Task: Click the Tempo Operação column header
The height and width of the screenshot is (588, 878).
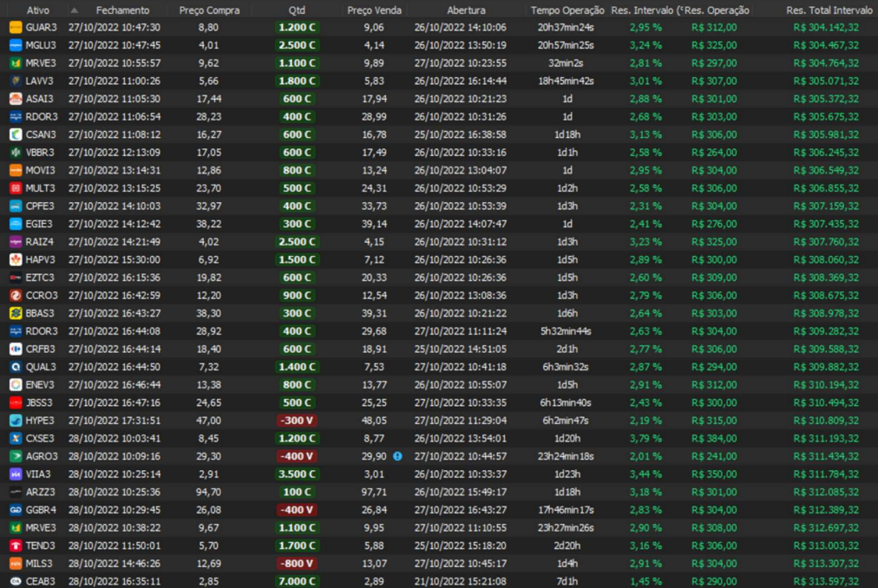Action: click(x=567, y=10)
